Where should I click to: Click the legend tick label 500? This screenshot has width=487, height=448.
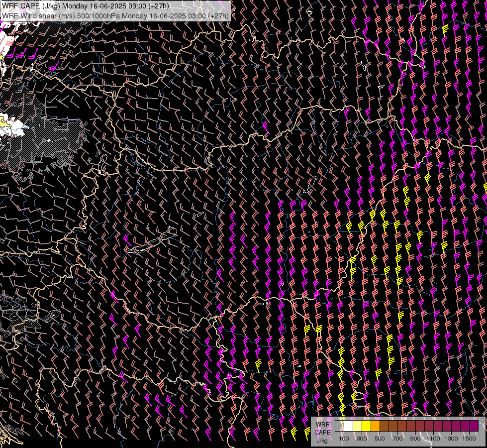(380, 439)
